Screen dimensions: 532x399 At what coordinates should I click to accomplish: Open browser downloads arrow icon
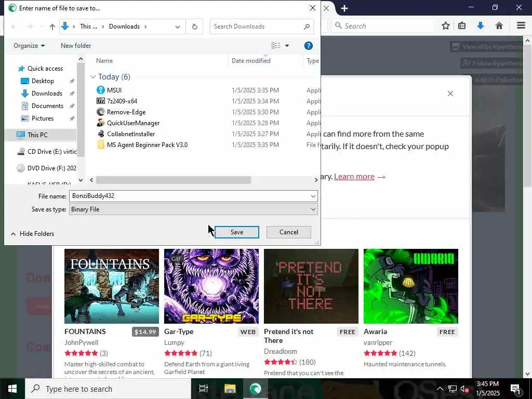point(481,26)
